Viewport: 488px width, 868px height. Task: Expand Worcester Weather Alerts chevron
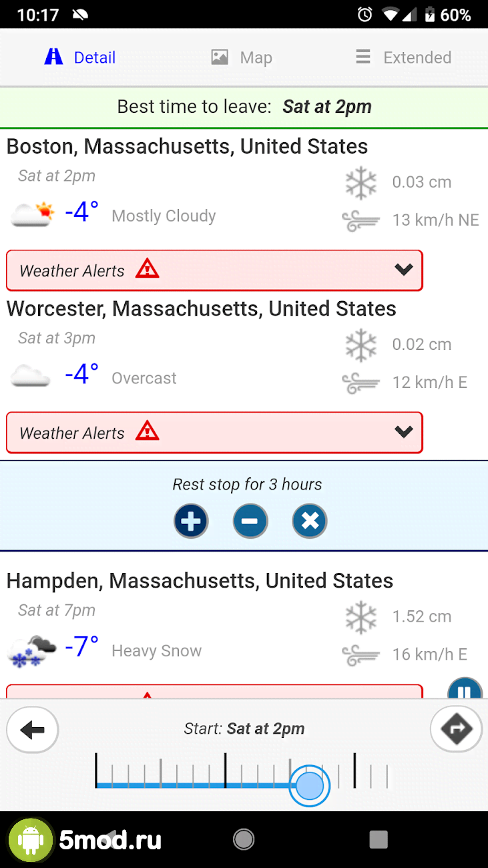(404, 432)
